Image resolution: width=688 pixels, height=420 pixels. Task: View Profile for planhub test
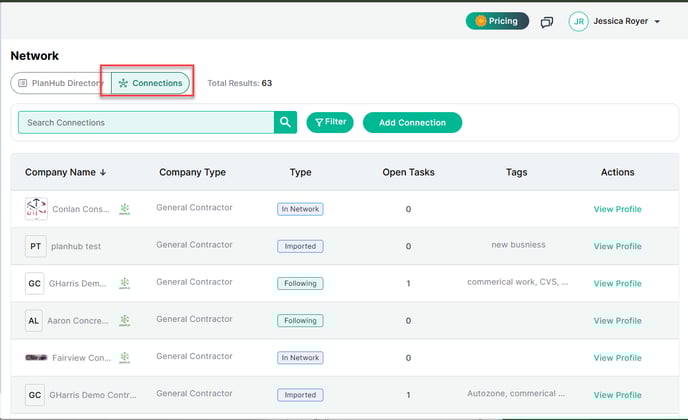pyautogui.click(x=617, y=246)
